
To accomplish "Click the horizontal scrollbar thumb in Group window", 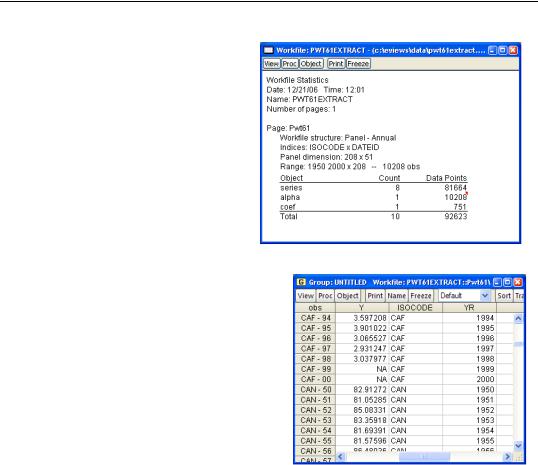I will (424, 456).
